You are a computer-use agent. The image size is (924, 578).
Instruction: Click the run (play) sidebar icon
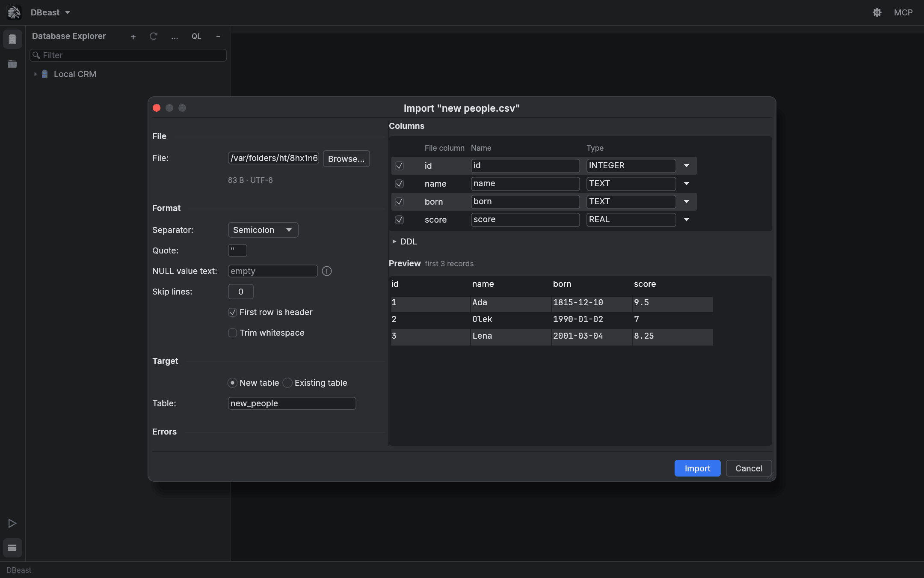(x=12, y=523)
